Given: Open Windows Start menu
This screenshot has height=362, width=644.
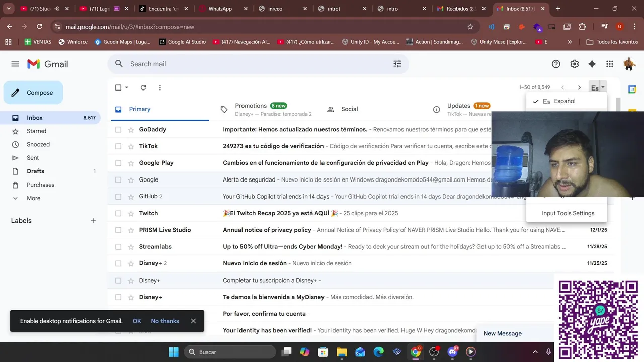Looking at the screenshot, I should (174, 352).
